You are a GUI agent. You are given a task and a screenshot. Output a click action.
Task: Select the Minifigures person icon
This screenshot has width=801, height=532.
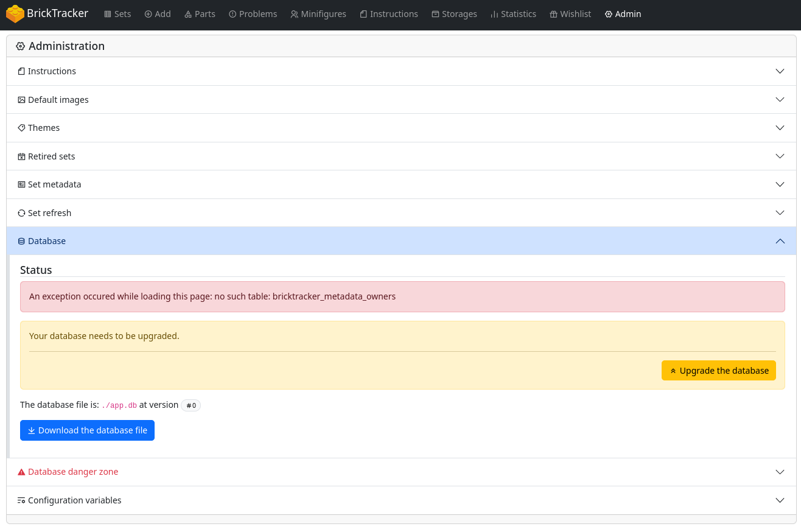[293, 14]
